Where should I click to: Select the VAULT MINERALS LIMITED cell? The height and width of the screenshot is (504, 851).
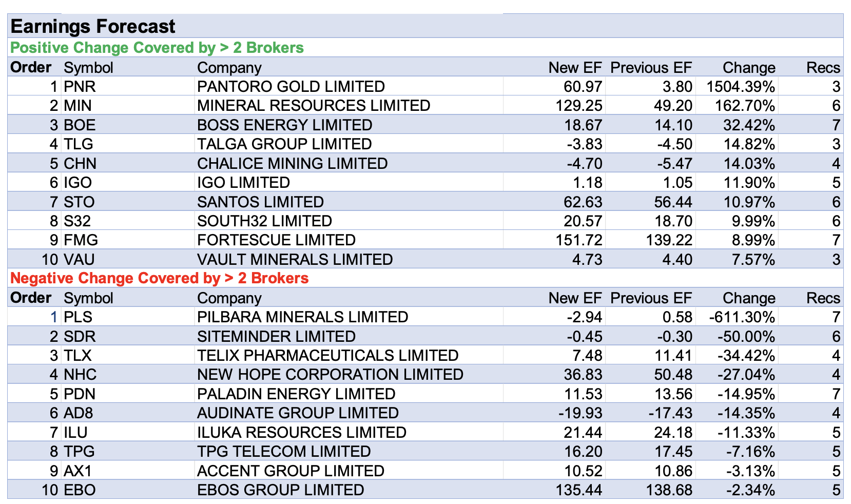[295, 260]
